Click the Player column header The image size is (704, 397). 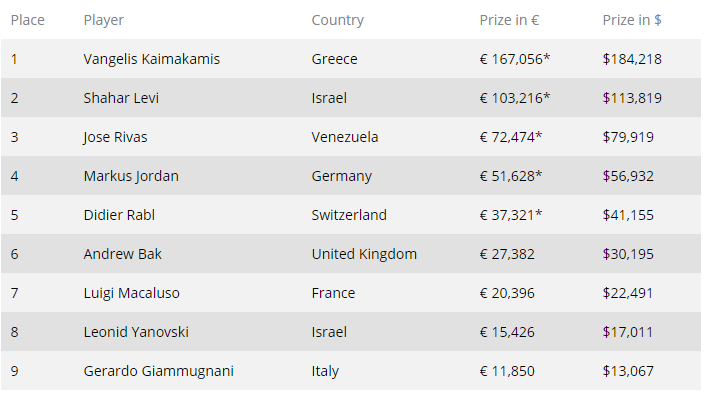point(103,20)
